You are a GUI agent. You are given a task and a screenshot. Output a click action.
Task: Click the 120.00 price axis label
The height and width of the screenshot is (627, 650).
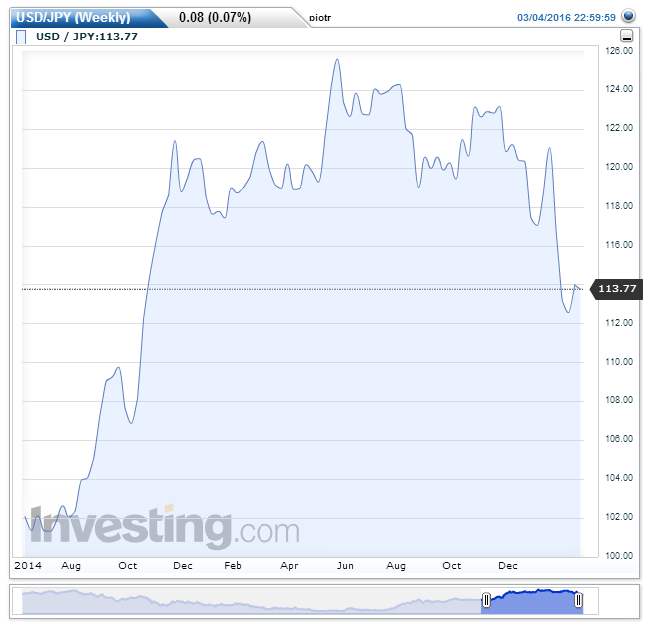(619, 167)
